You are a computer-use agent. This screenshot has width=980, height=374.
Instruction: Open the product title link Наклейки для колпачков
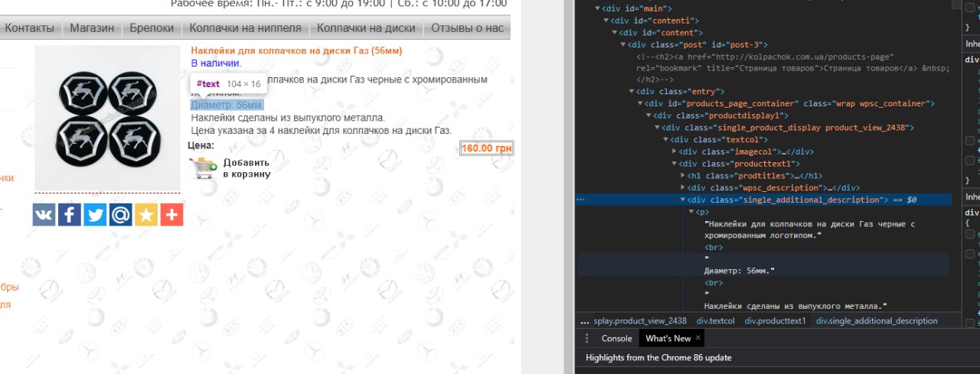[296, 50]
